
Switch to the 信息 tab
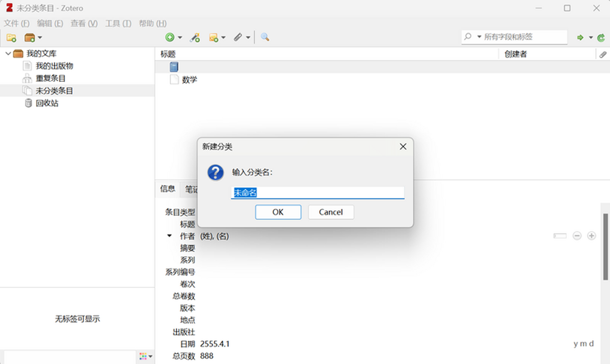point(167,189)
